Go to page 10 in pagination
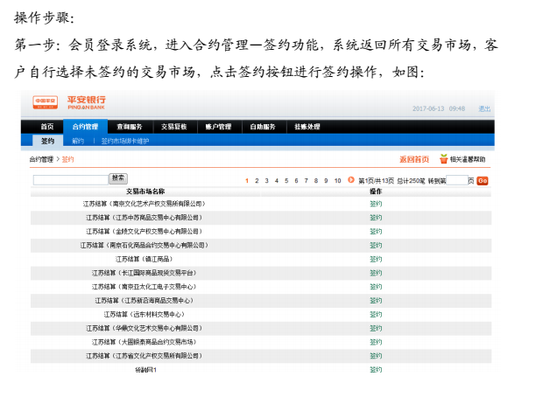 point(337,181)
